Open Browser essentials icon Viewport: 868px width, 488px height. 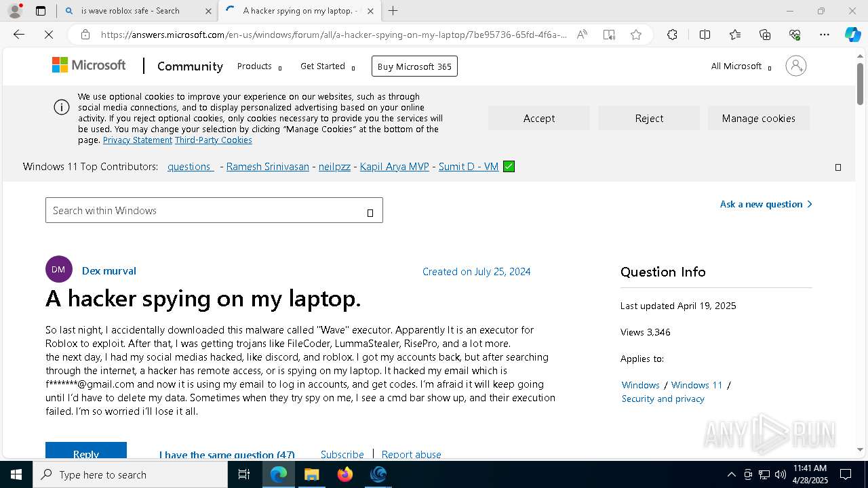click(x=795, y=35)
